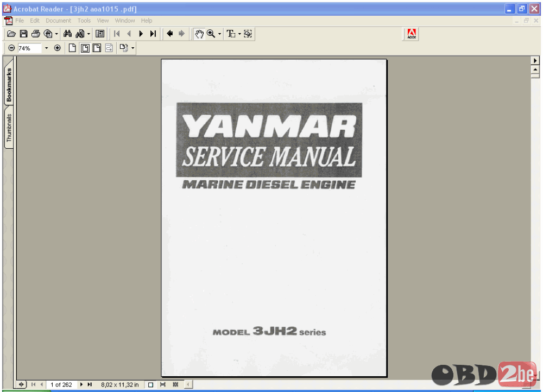Viewport: 543px width, 392px height.
Task: Click the zoom out minus button
Action: click(x=11, y=48)
